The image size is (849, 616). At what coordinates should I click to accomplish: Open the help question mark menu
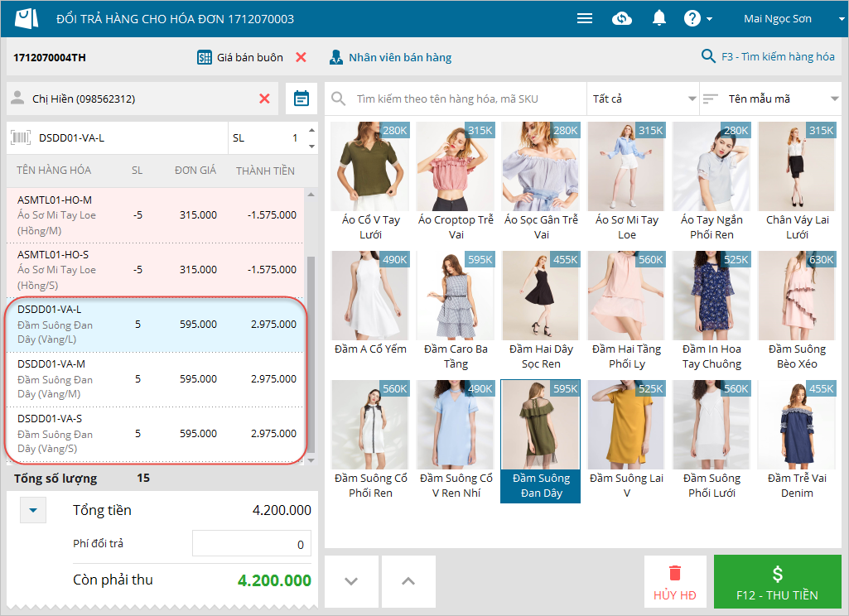point(697,19)
